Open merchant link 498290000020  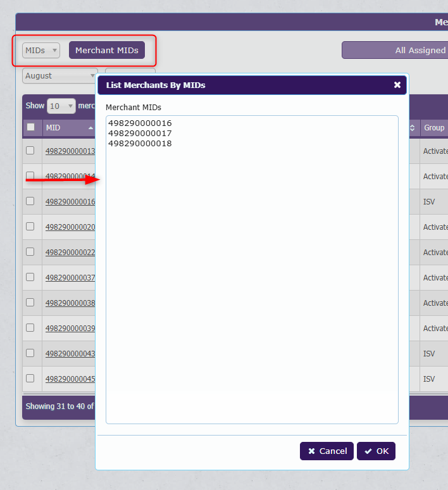tap(70, 227)
